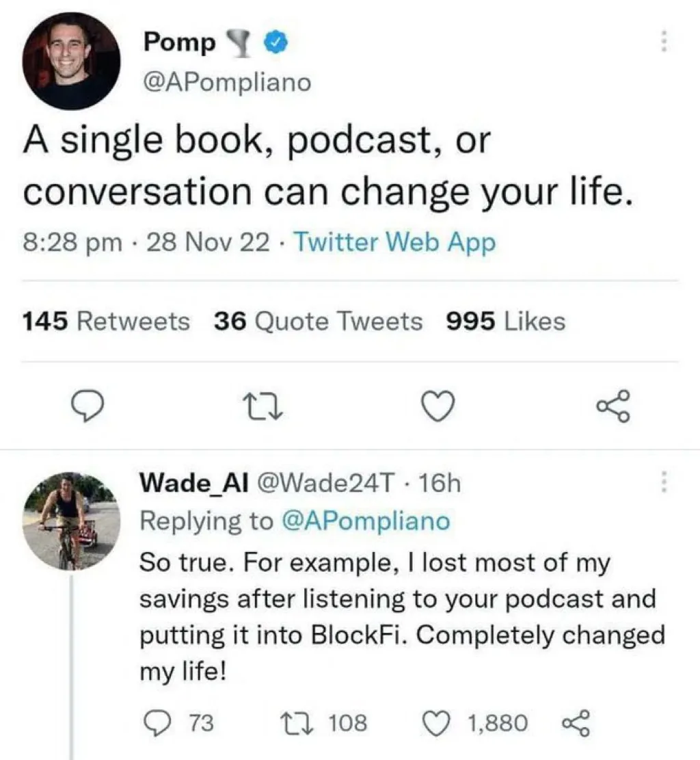The height and width of the screenshot is (760, 700).
Task: Click the @APompliano handle under Pomp
Action: (226, 83)
